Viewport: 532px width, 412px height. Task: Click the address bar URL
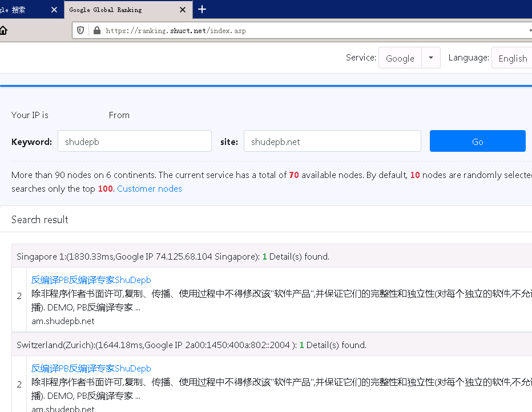176,31
